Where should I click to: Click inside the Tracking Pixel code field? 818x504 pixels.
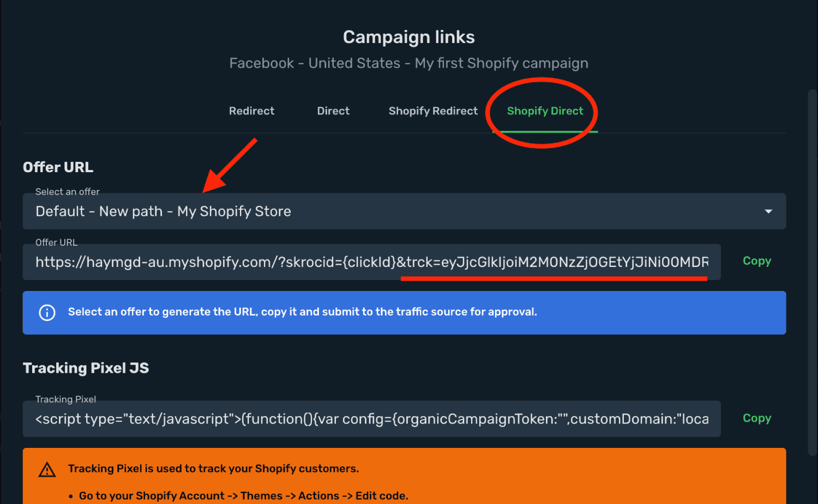coord(371,419)
